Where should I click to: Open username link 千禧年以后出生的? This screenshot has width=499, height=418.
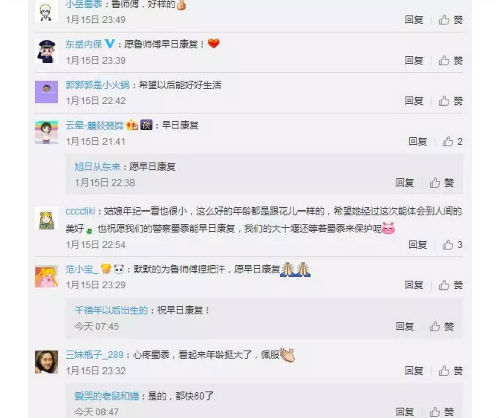(x=111, y=310)
